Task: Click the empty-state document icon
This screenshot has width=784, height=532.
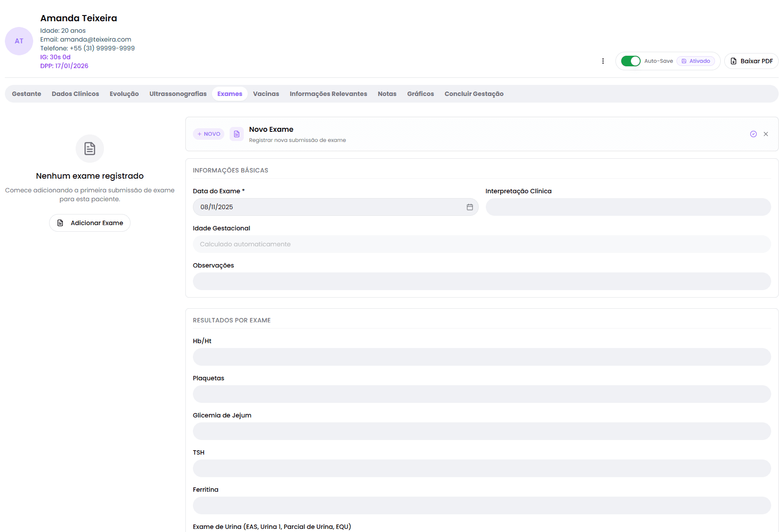Action: 90,149
